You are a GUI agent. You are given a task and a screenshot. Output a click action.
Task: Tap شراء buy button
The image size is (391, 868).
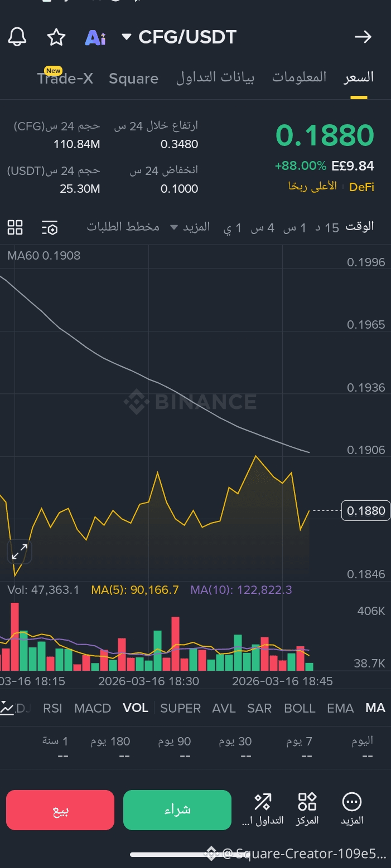point(177,810)
